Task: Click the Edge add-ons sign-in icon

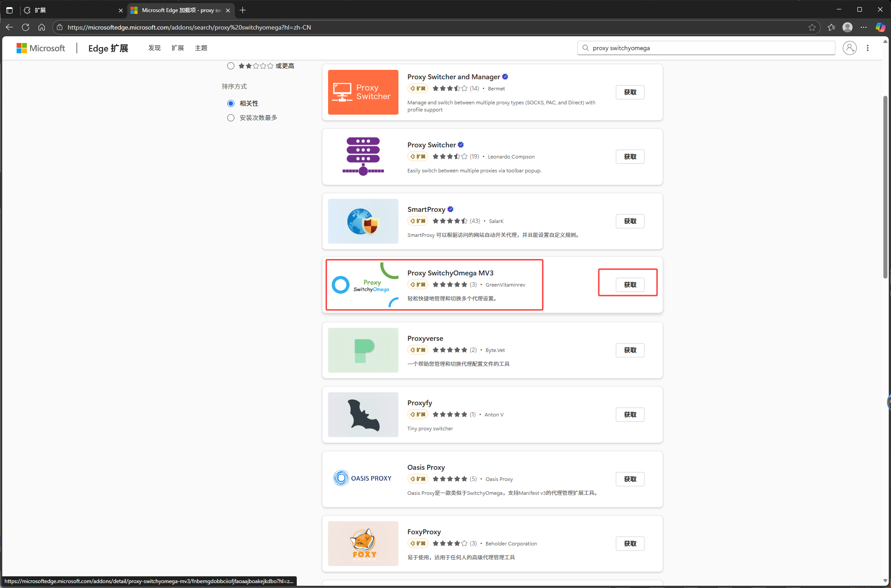Action: click(x=849, y=48)
